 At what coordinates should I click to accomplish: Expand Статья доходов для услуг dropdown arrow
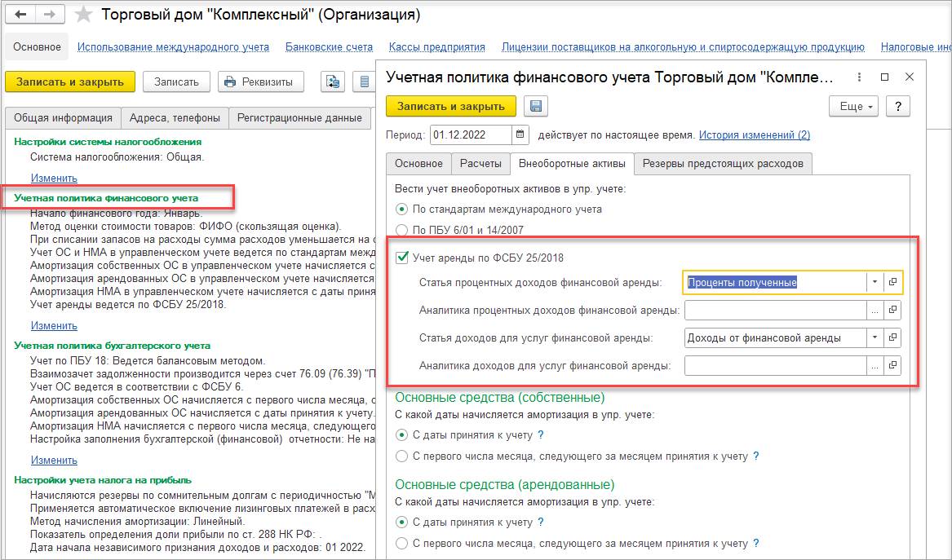tap(875, 337)
